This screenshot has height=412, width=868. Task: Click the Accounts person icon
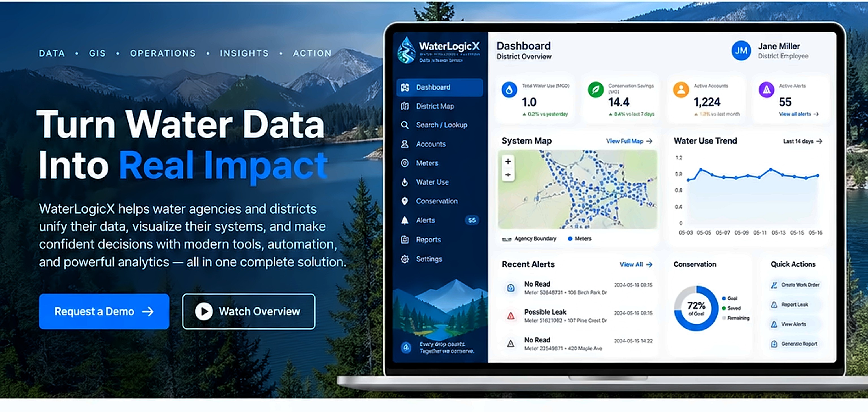(x=405, y=144)
